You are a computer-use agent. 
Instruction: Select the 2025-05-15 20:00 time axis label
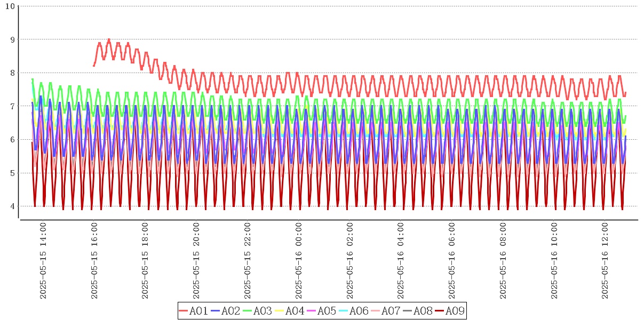coord(196,261)
